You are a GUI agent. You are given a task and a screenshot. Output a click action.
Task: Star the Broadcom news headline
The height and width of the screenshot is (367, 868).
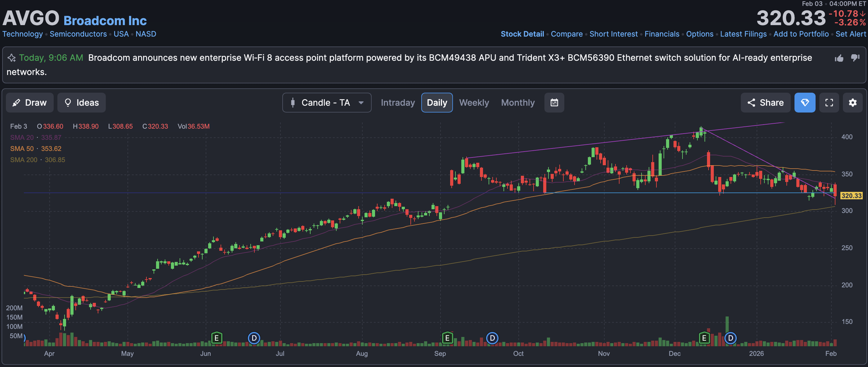click(x=11, y=58)
